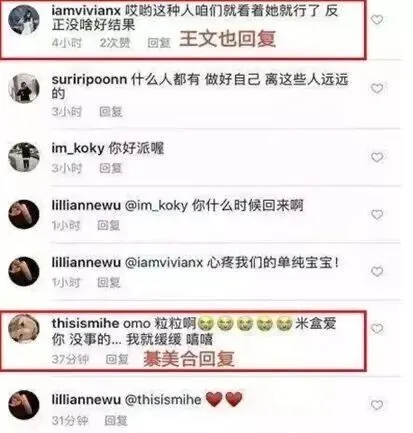View im_koky's avatar
This screenshot has width=413, height=433.
coord(24,157)
